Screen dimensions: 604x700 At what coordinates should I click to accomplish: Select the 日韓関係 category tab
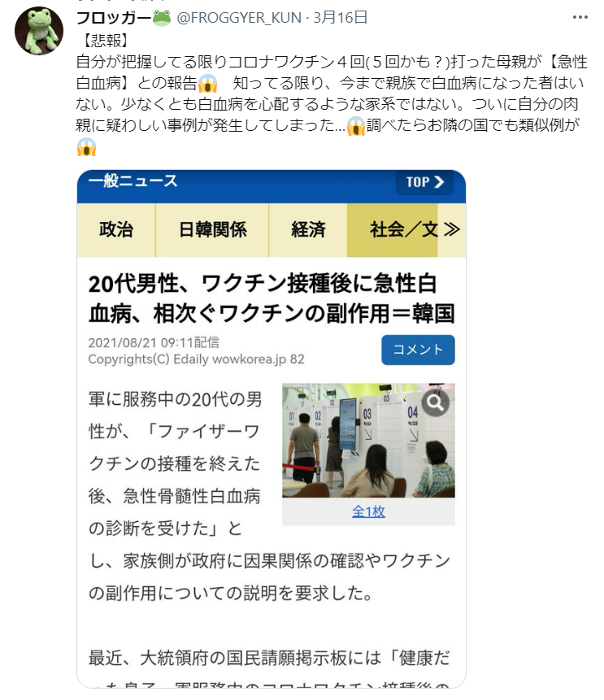[x=212, y=230]
